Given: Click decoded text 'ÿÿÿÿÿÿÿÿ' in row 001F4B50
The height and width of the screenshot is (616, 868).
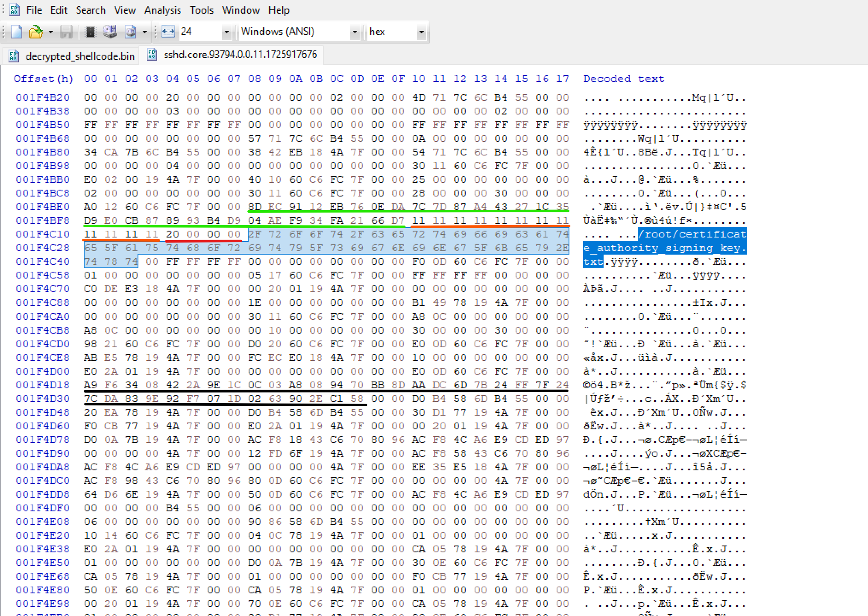Looking at the screenshot, I should point(610,125).
